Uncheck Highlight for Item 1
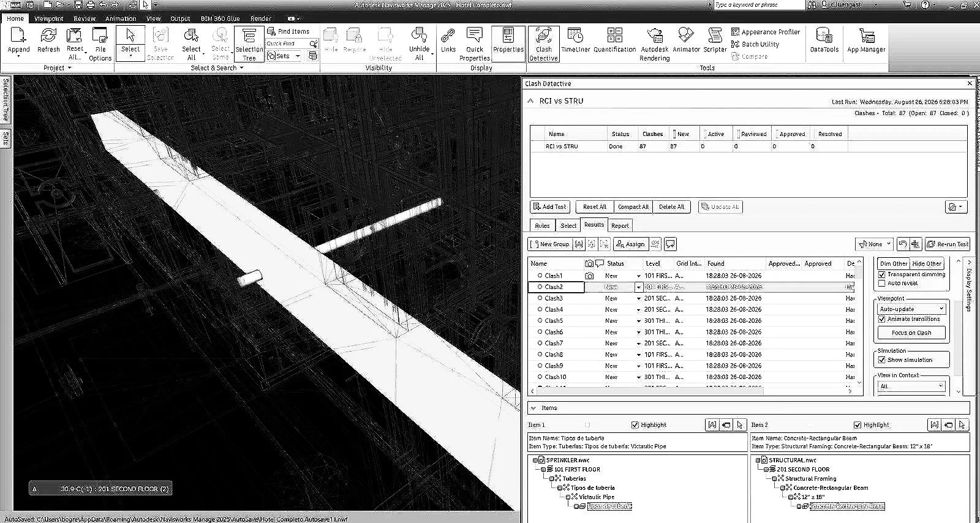980x523 pixels. pos(635,424)
